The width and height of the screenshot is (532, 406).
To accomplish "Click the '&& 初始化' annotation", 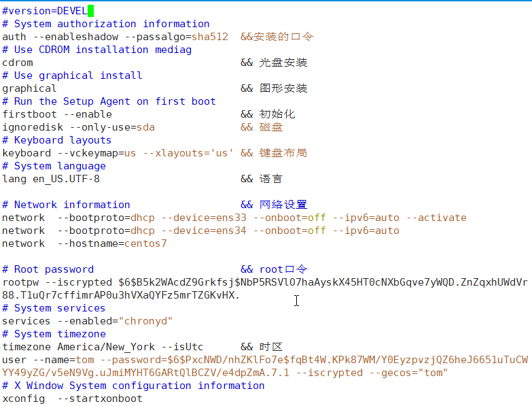I will pyautogui.click(x=268, y=114).
